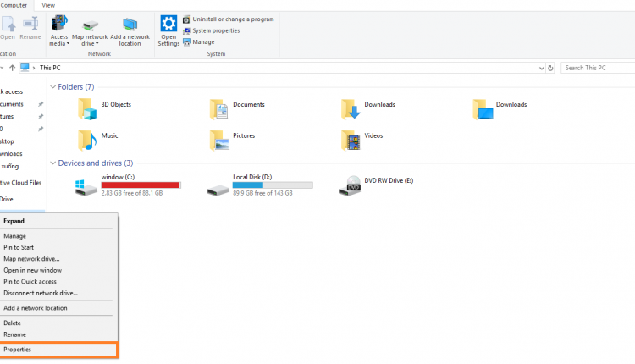
Task: Click the pin icon beside Pictures in sidebar
Action: (41, 117)
